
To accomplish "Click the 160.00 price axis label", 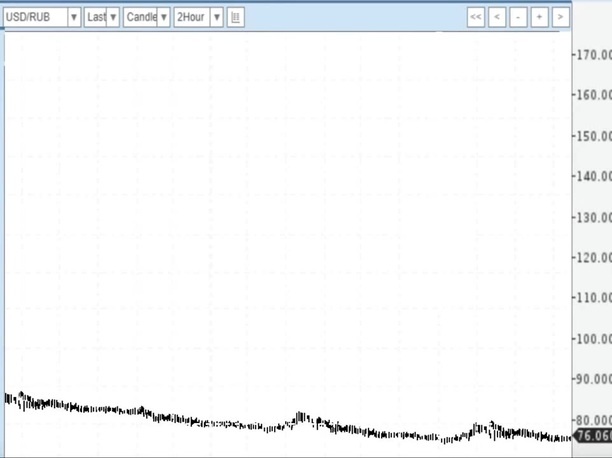I will pos(594,95).
